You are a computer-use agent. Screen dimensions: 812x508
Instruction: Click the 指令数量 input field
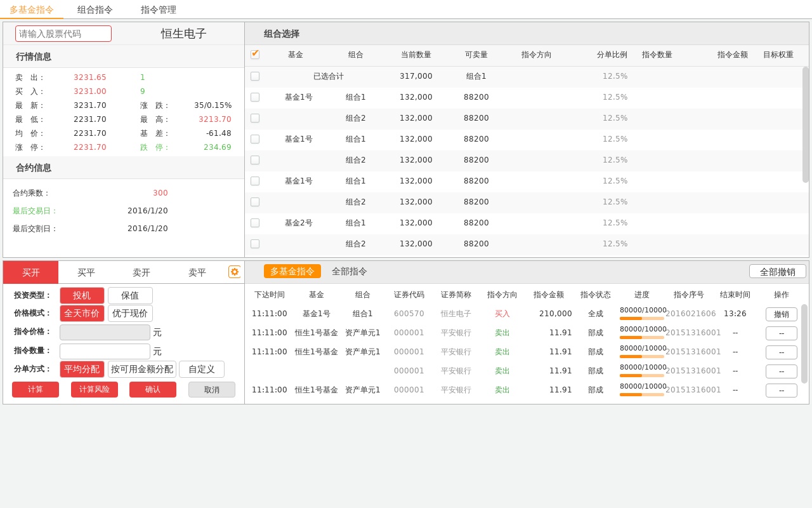(x=105, y=352)
